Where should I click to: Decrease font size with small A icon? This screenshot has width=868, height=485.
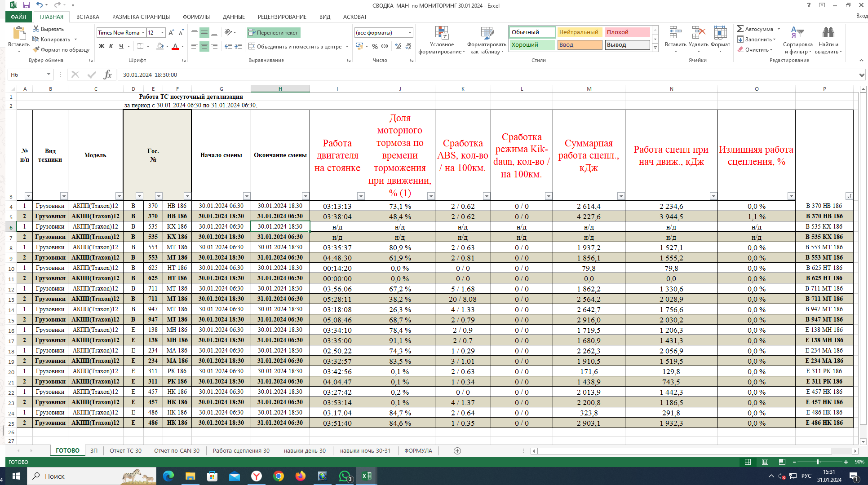(181, 33)
